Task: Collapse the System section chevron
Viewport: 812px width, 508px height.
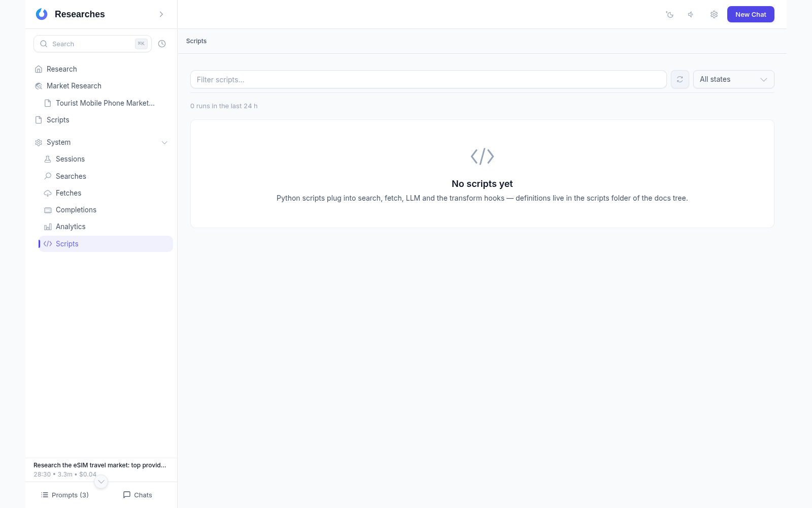Action: (x=164, y=143)
